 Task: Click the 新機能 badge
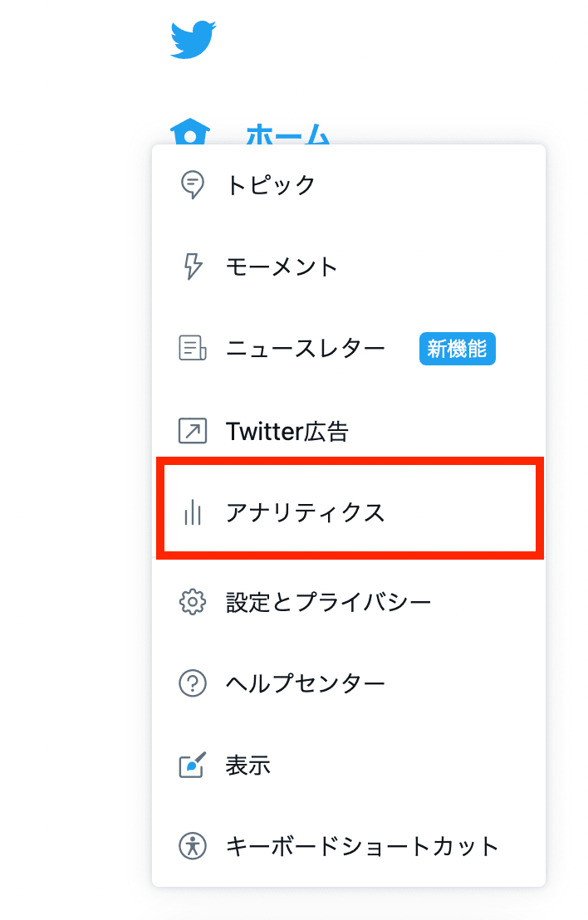[457, 349]
